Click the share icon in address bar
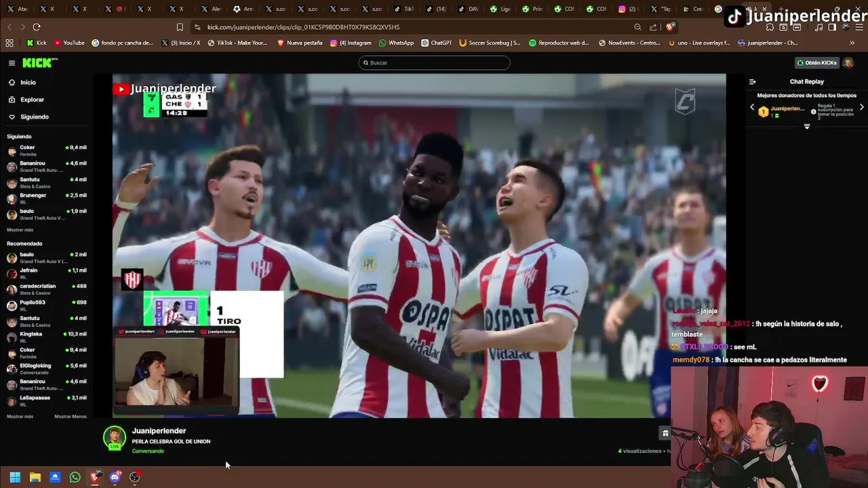This screenshot has width=868, height=488. click(653, 27)
